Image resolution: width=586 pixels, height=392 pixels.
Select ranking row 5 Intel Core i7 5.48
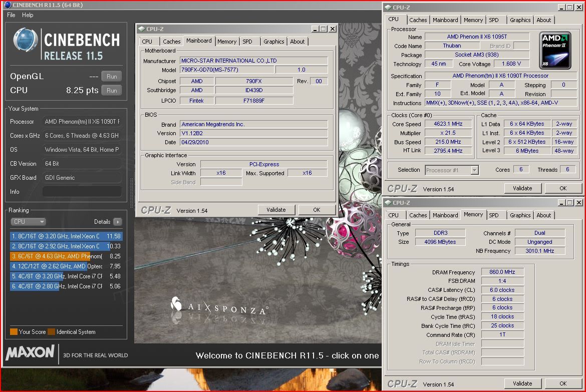point(66,276)
